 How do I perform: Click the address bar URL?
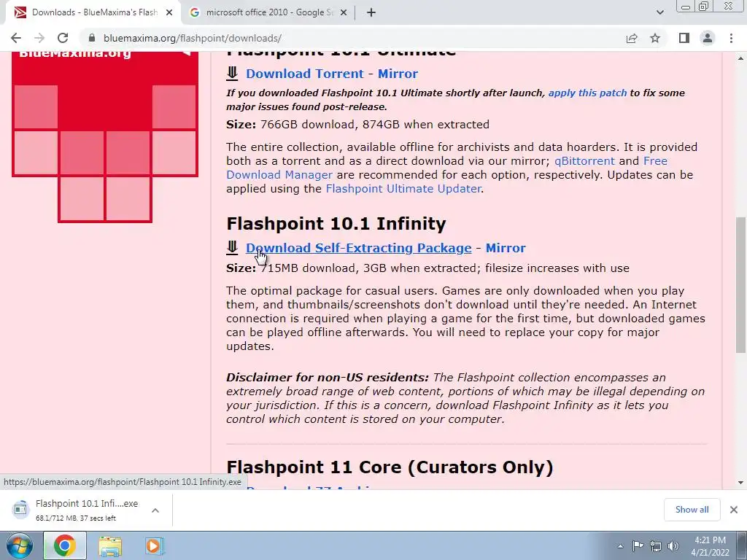tap(193, 38)
